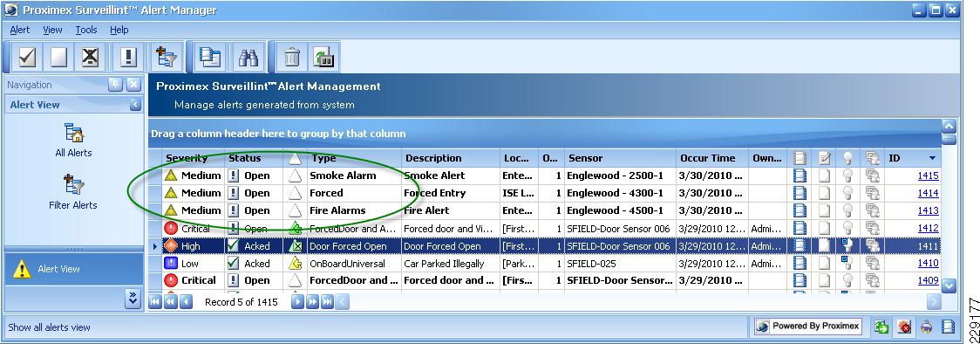Click the trash can delete toolbar icon
The image size is (980, 344).
coord(292,58)
